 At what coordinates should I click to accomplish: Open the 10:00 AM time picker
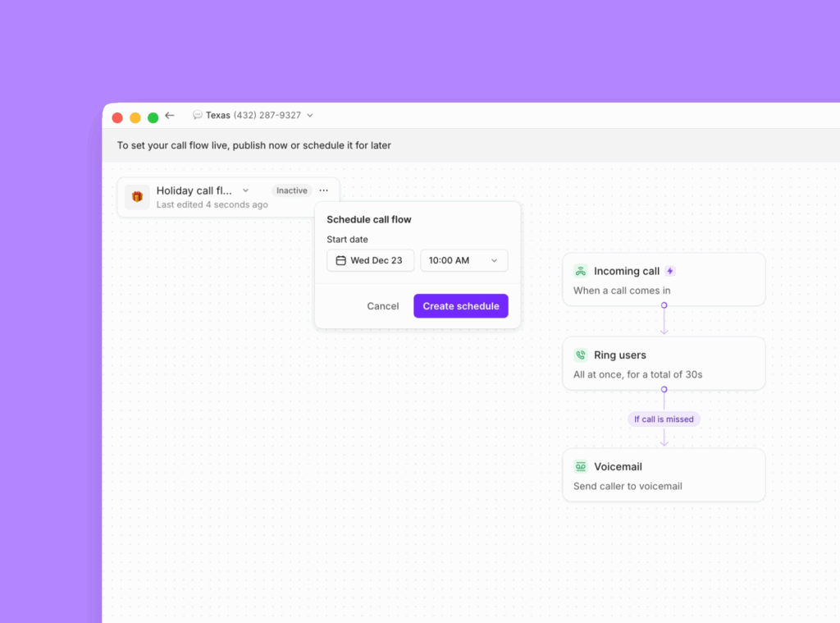[x=464, y=260]
